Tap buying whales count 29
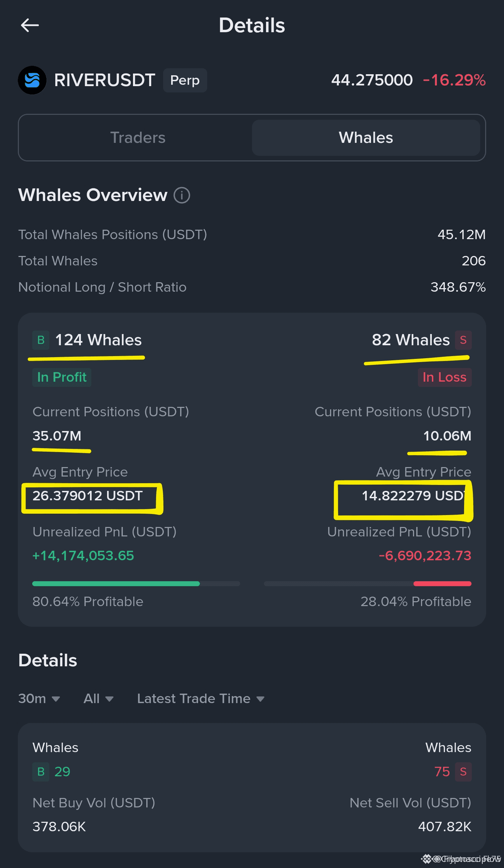 click(62, 772)
